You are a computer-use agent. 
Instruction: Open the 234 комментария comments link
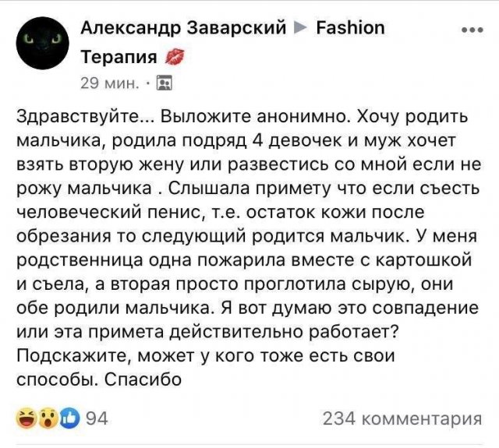(x=402, y=419)
